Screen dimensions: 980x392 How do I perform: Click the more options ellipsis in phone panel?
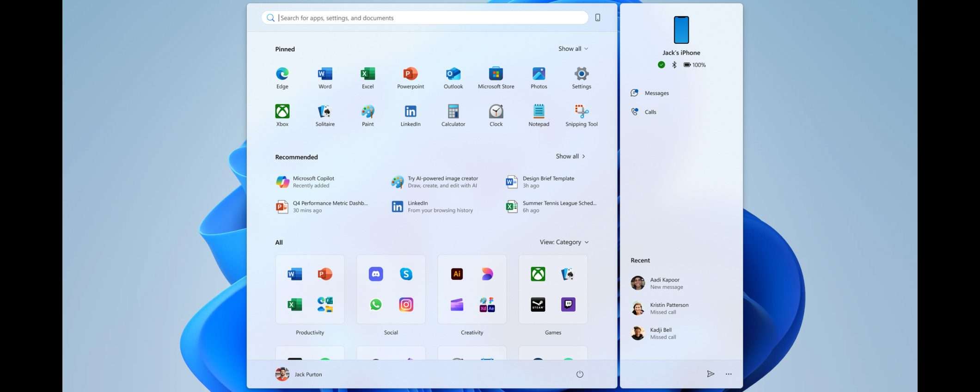coord(728,374)
